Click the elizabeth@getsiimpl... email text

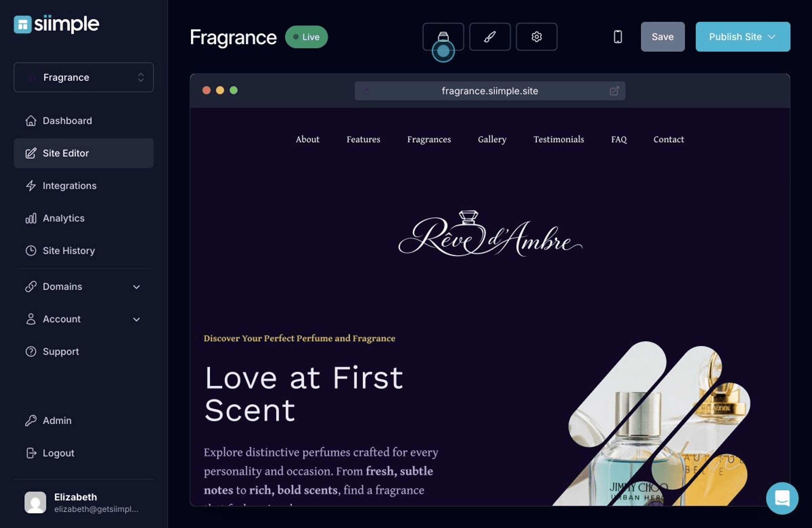click(96, 509)
